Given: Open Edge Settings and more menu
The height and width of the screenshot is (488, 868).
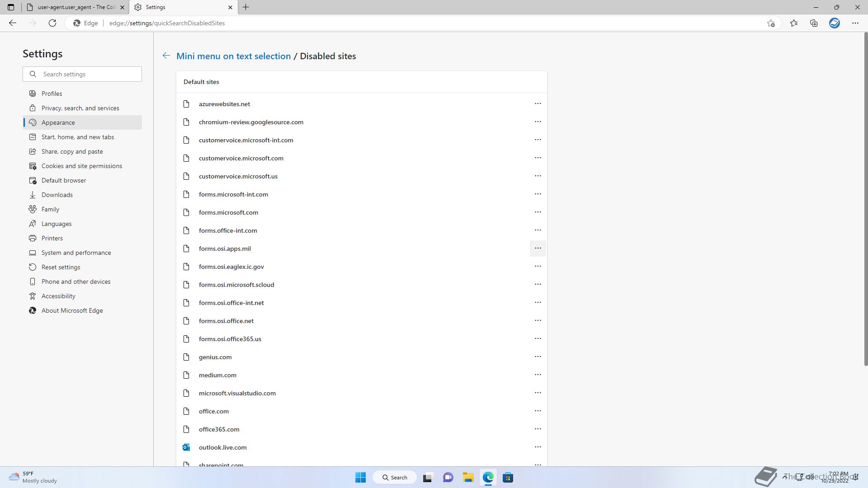Looking at the screenshot, I should coord(855,23).
